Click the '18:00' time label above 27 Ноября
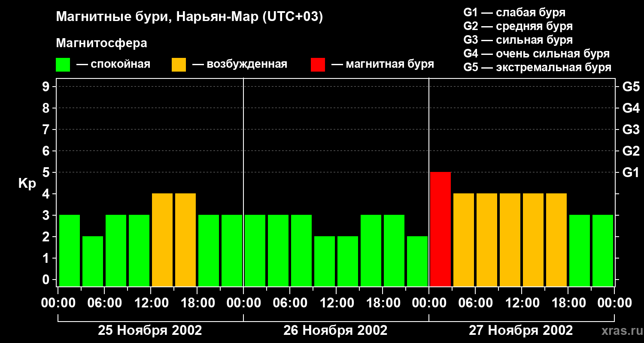The width and height of the screenshot is (644, 343). click(568, 303)
